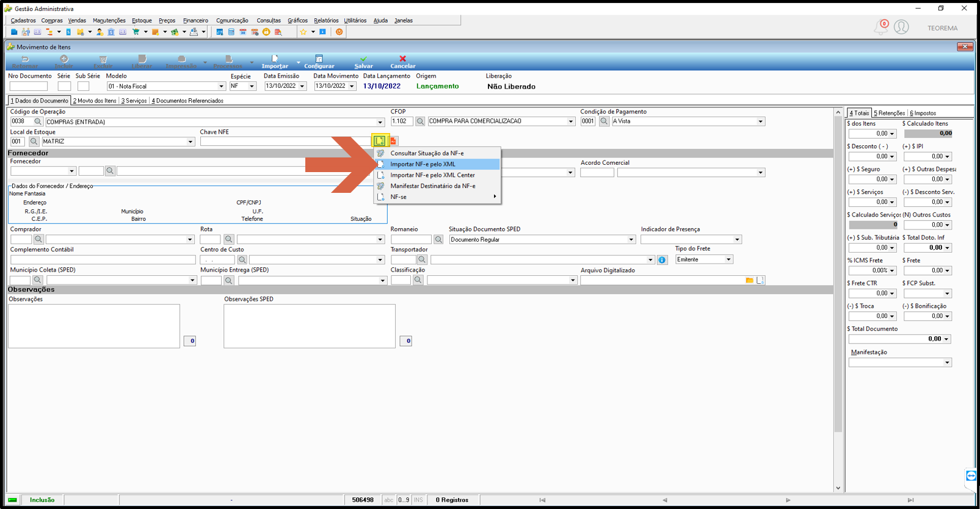This screenshot has width=980, height=509.
Task: Expand Código de Operação COMPRAS (ENTRADA) dropdown
Action: point(380,122)
